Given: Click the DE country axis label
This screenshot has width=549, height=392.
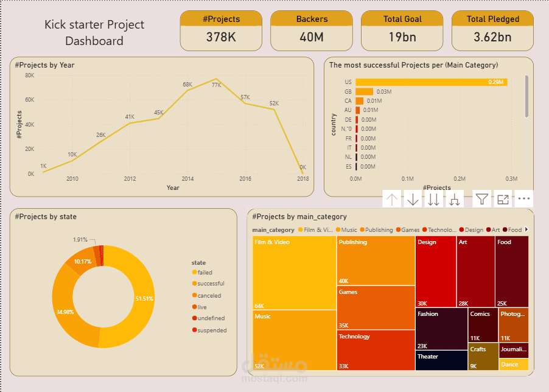Looking at the screenshot, I should click(x=348, y=120).
